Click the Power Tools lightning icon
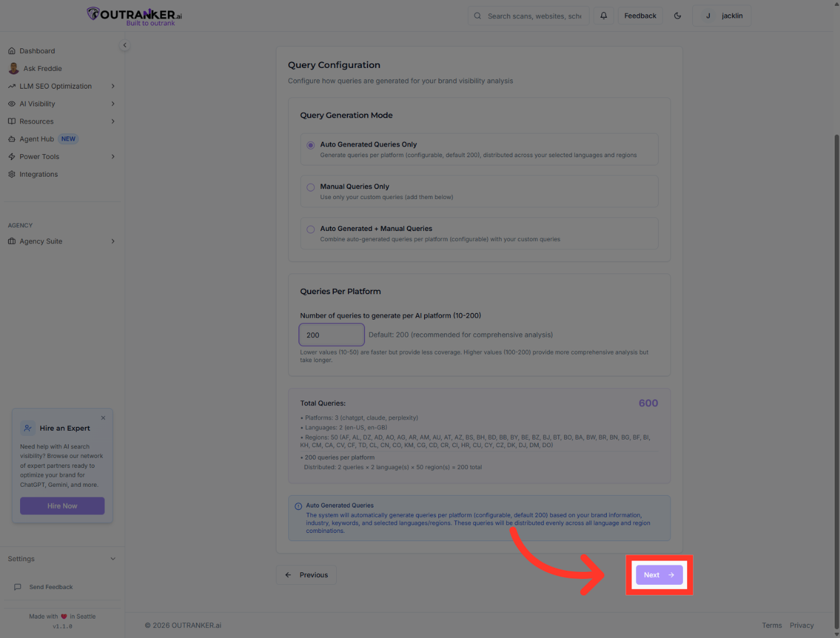 [12, 157]
